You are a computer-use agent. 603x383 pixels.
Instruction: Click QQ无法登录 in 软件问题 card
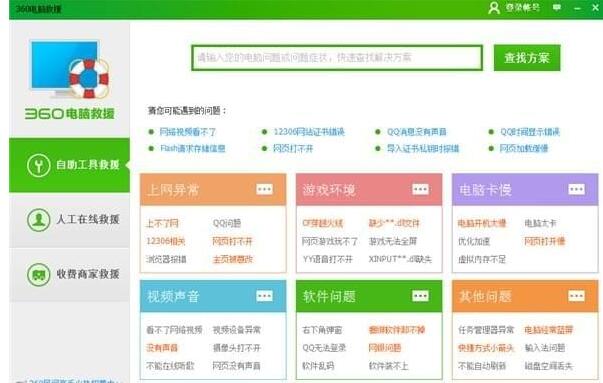[x=324, y=348]
